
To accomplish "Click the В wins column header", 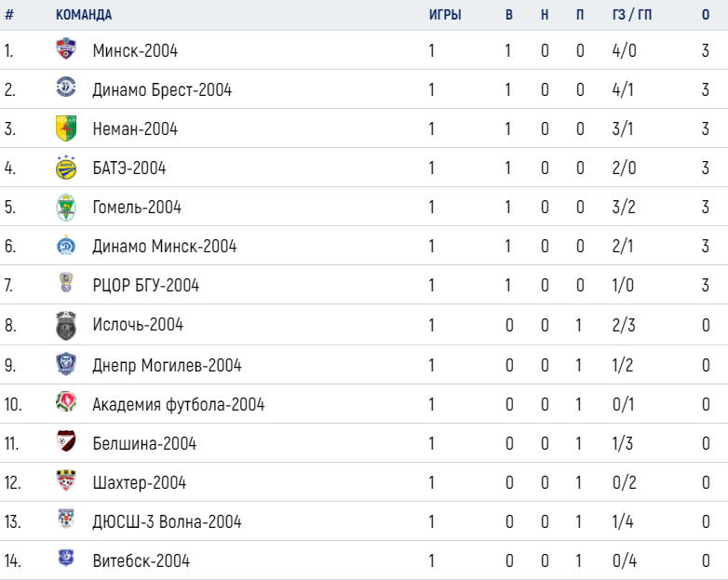I will click(x=509, y=15).
